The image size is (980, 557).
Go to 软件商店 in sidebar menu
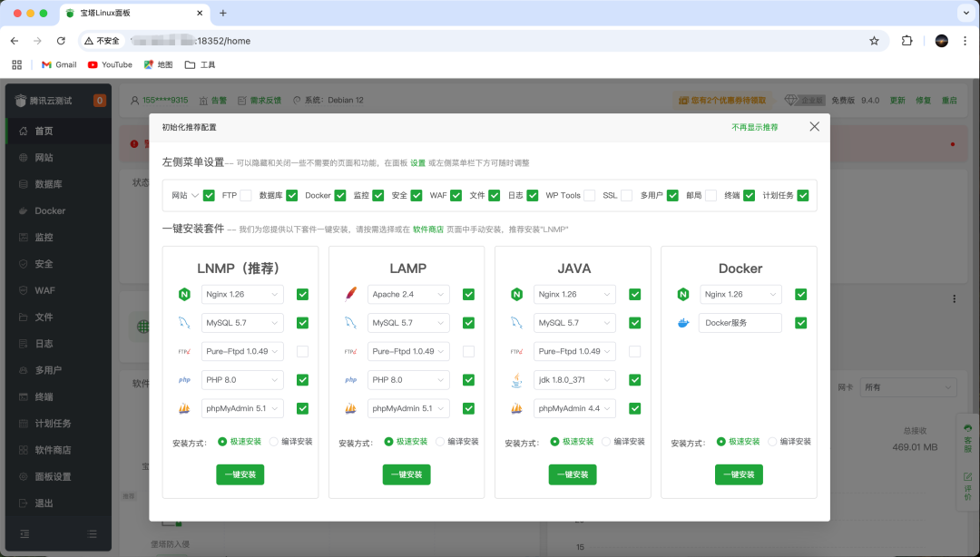coord(53,450)
